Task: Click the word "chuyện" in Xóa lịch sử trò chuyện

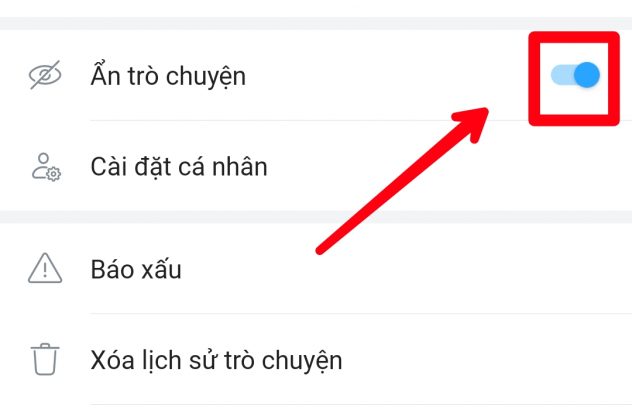Action: [302, 361]
